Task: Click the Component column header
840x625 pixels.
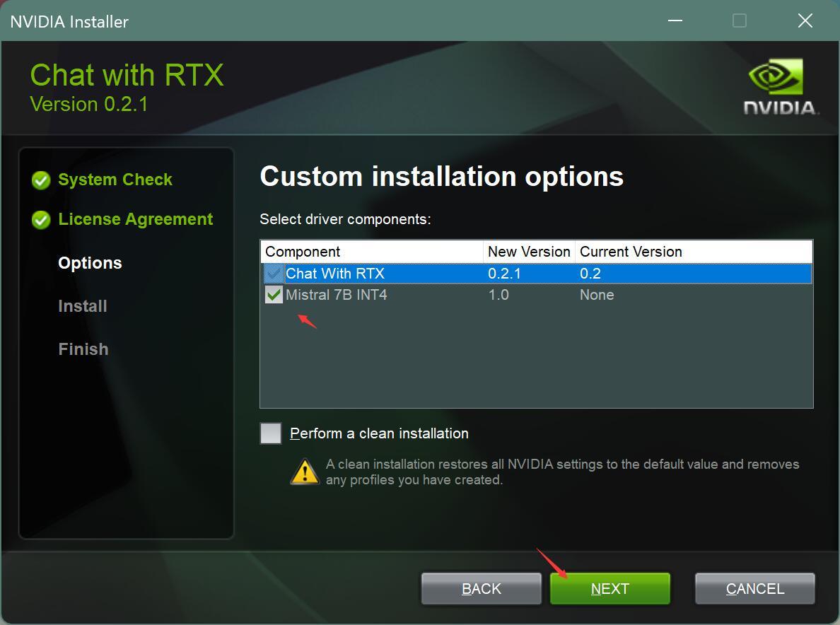Action: (x=372, y=252)
